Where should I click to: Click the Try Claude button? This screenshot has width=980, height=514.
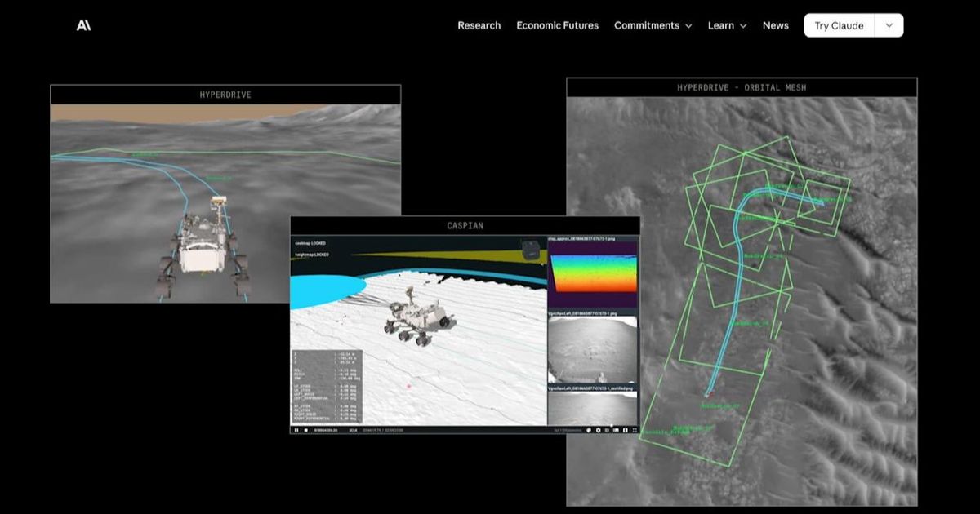click(x=839, y=25)
